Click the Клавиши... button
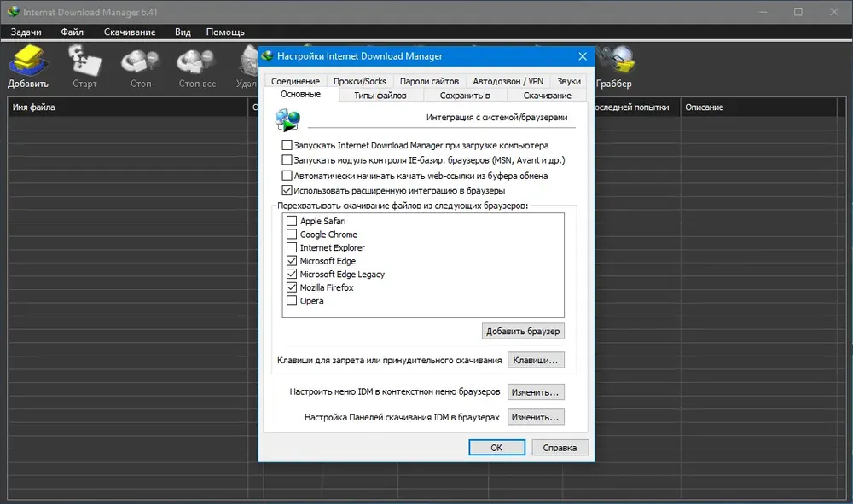Screen dimensions: 853x504 (536, 360)
